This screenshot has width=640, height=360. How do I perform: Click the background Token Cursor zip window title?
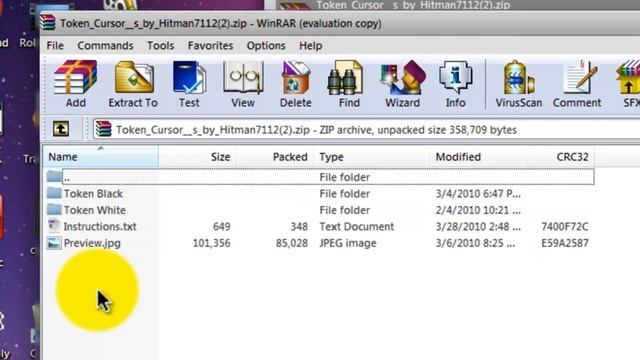point(413,5)
